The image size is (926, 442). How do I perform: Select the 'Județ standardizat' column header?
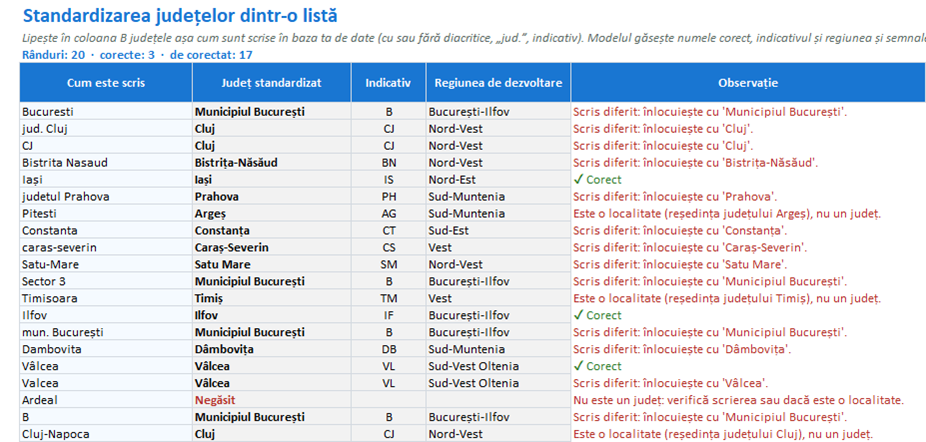click(x=272, y=83)
